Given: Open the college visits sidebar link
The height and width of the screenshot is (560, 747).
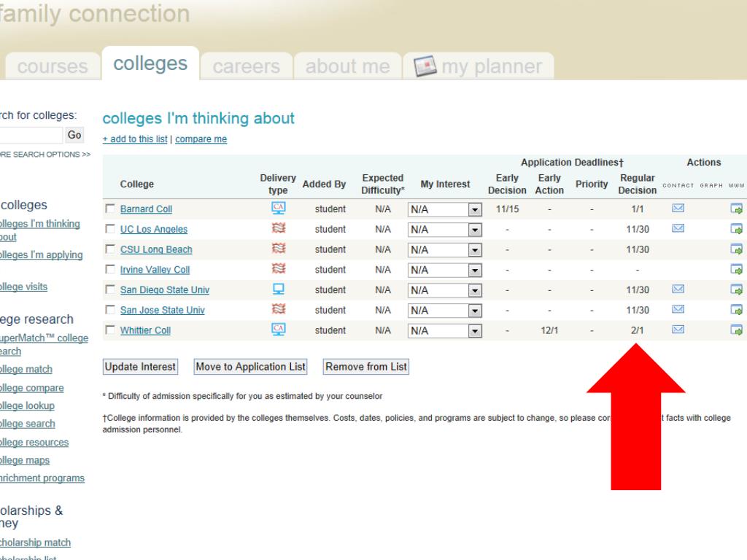Looking at the screenshot, I should (24, 287).
